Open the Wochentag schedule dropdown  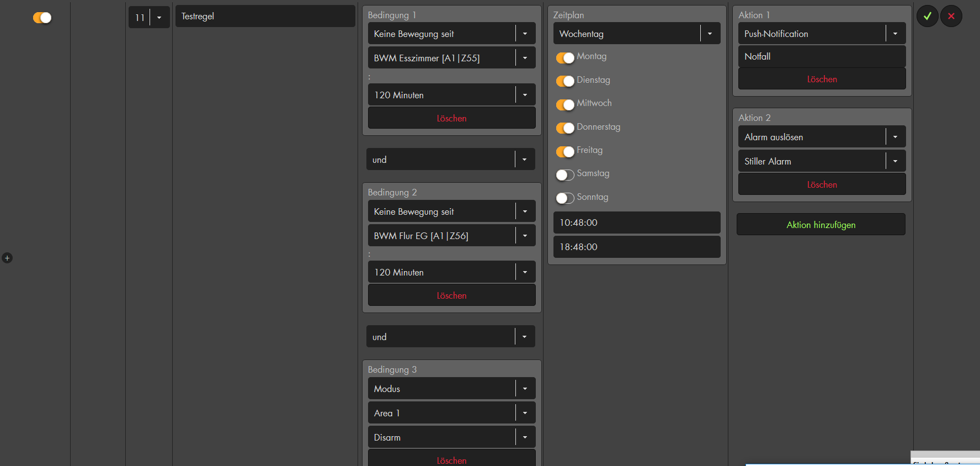pyautogui.click(x=637, y=34)
